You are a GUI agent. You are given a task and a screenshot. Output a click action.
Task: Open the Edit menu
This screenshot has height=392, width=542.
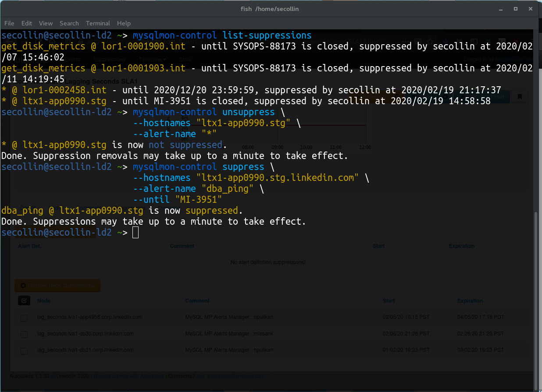click(27, 23)
